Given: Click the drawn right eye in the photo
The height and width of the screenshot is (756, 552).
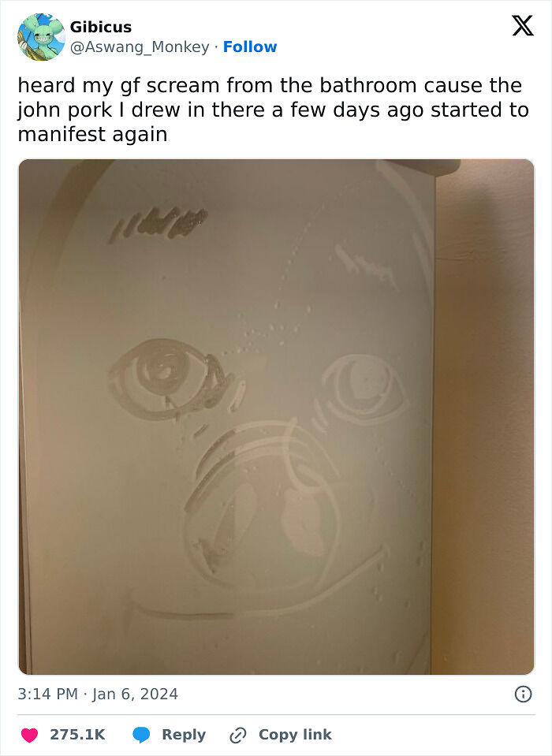Looking at the screenshot, I should [x=364, y=388].
